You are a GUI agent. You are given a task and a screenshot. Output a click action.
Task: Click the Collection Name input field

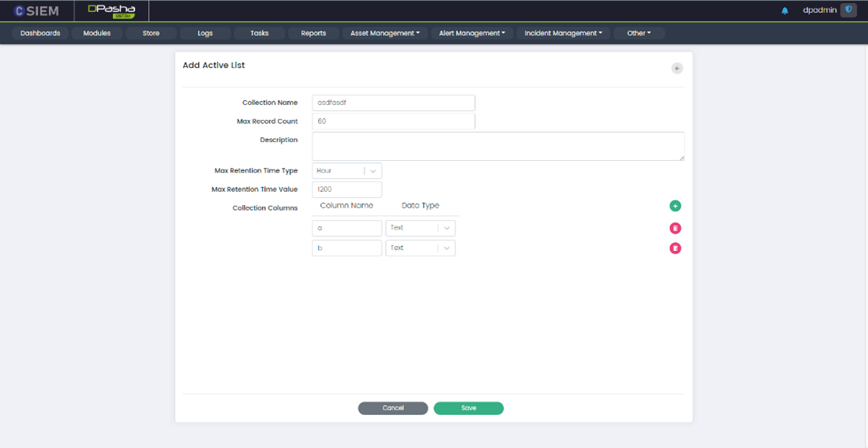[x=393, y=103]
